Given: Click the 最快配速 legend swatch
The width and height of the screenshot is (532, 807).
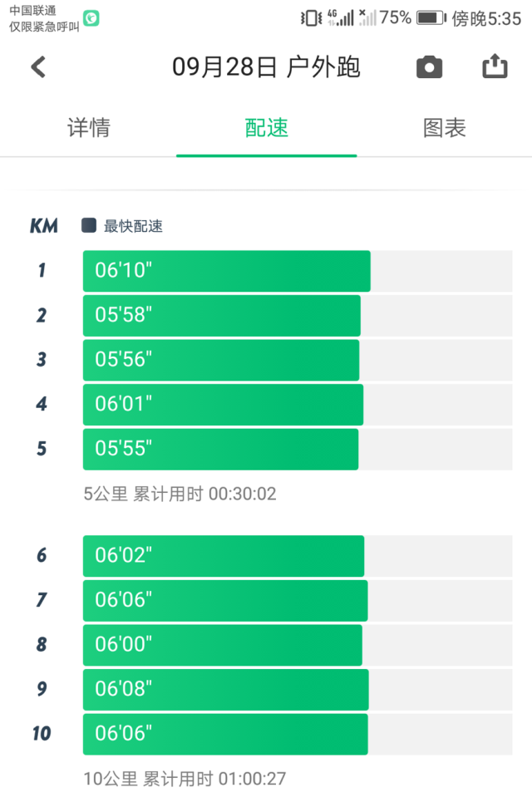Looking at the screenshot, I should (x=89, y=225).
